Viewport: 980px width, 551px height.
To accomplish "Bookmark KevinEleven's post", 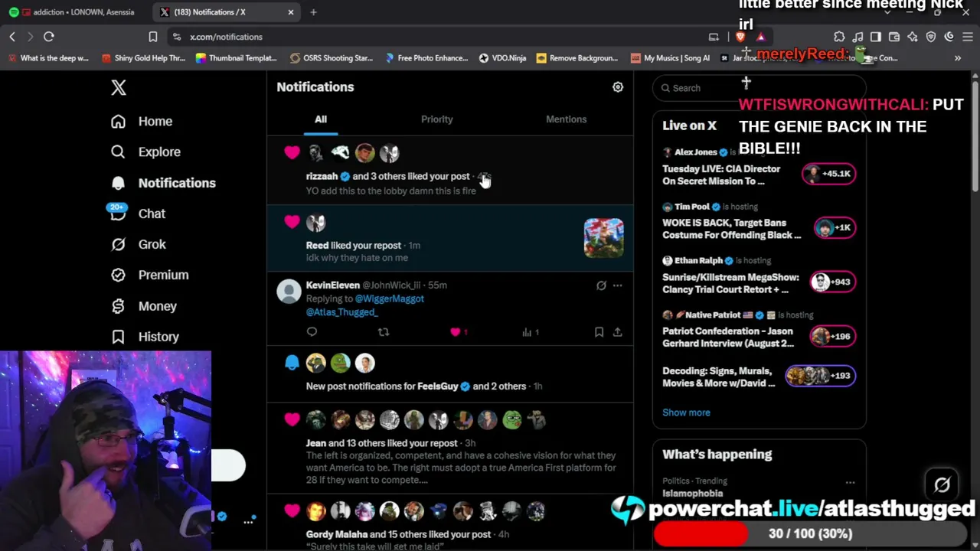I will (x=599, y=332).
